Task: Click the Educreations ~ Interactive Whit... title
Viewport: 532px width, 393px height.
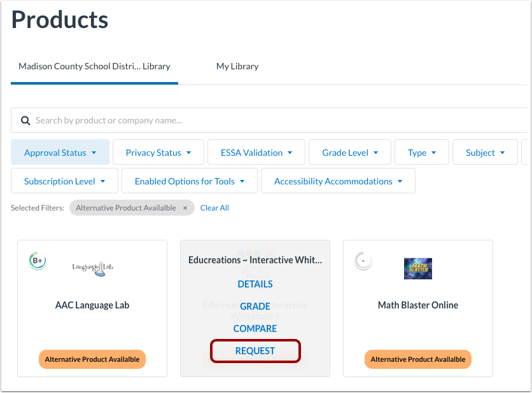Action: coord(255,260)
